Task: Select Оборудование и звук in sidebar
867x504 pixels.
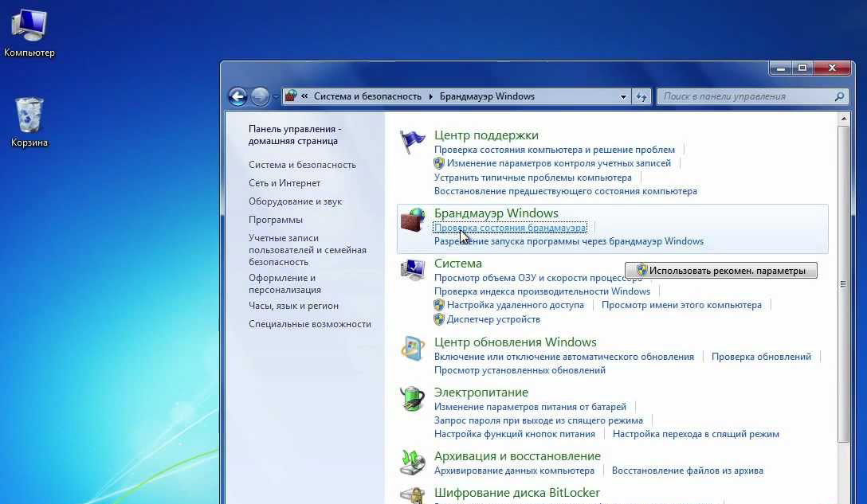Action: [296, 201]
